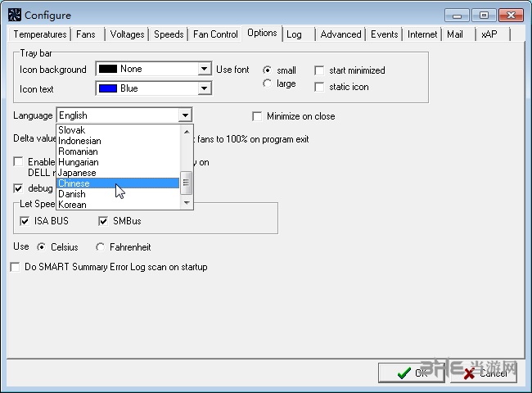Screen dimensions: 532x393
Task: Switch to the Log tab
Action: 294,34
